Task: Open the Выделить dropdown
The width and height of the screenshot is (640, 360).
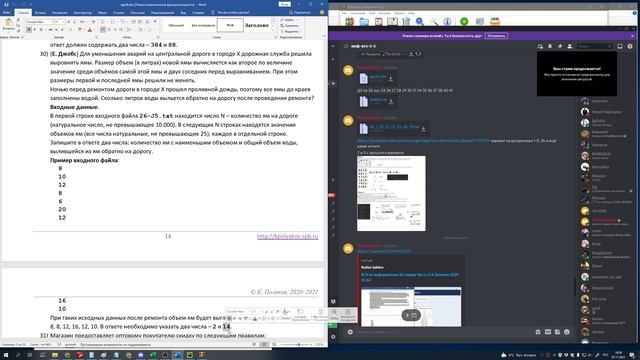Action: (290, 31)
